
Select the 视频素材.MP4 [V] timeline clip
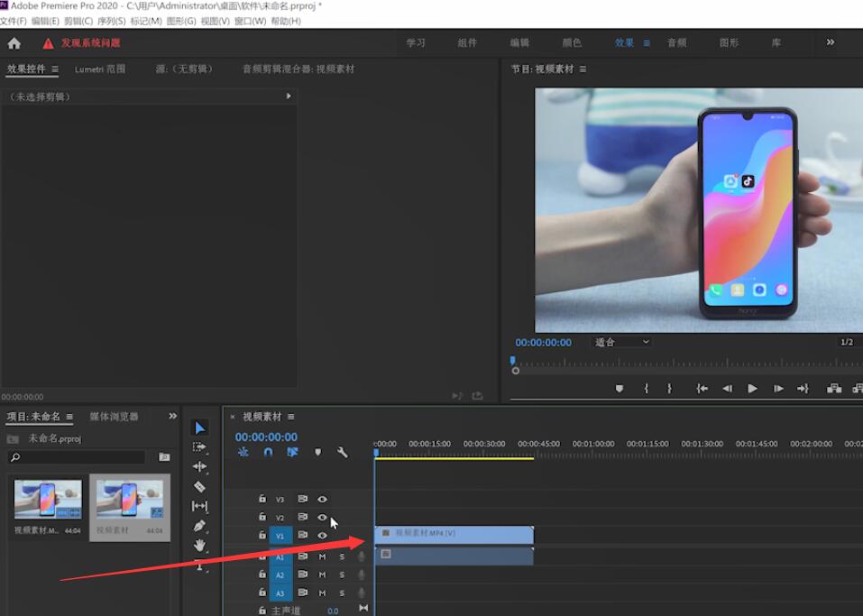point(454,535)
